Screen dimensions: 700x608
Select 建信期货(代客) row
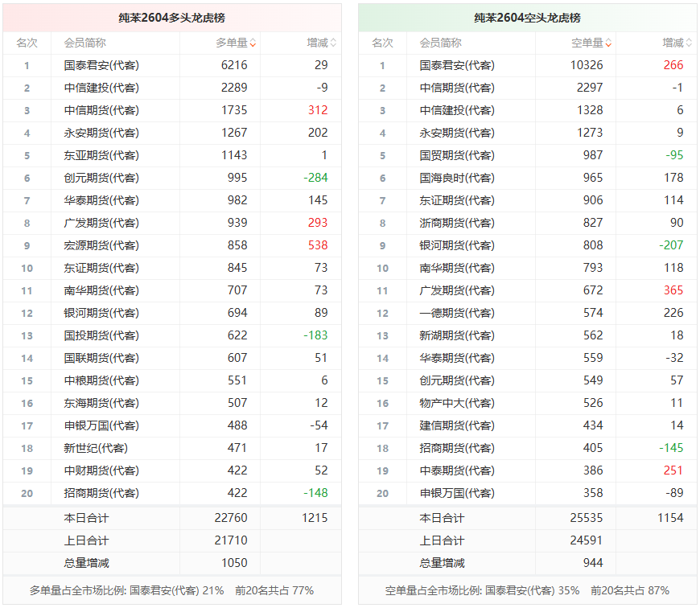(x=527, y=426)
